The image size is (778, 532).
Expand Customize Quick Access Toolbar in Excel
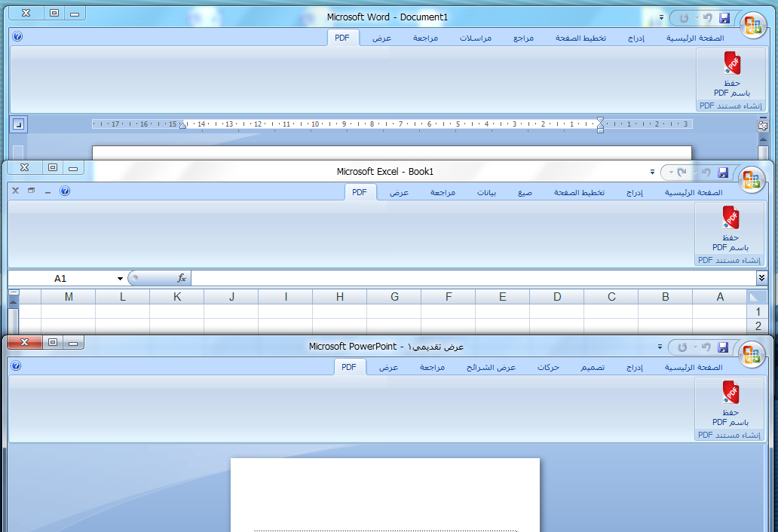pyautogui.click(x=652, y=172)
